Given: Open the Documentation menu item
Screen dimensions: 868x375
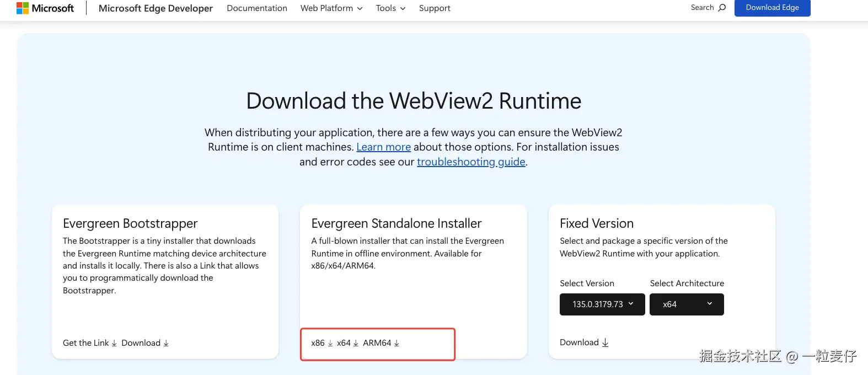Looking at the screenshot, I should (x=257, y=8).
